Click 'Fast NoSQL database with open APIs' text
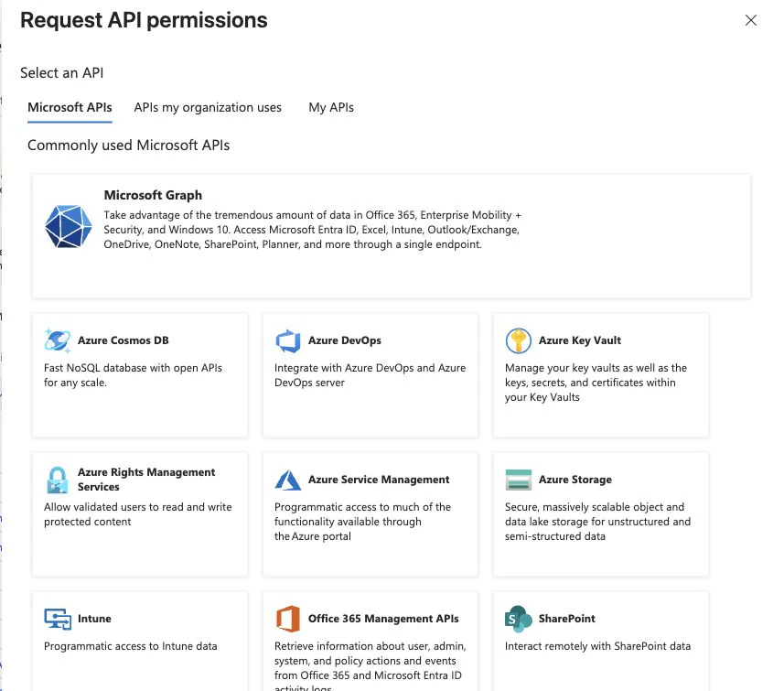 [x=133, y=375]
